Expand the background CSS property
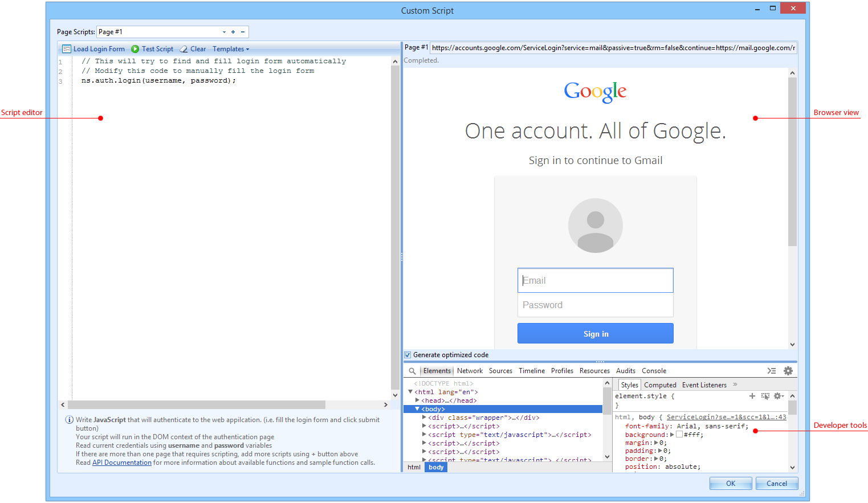The image size is (868, 503). (x=672, y=435)
